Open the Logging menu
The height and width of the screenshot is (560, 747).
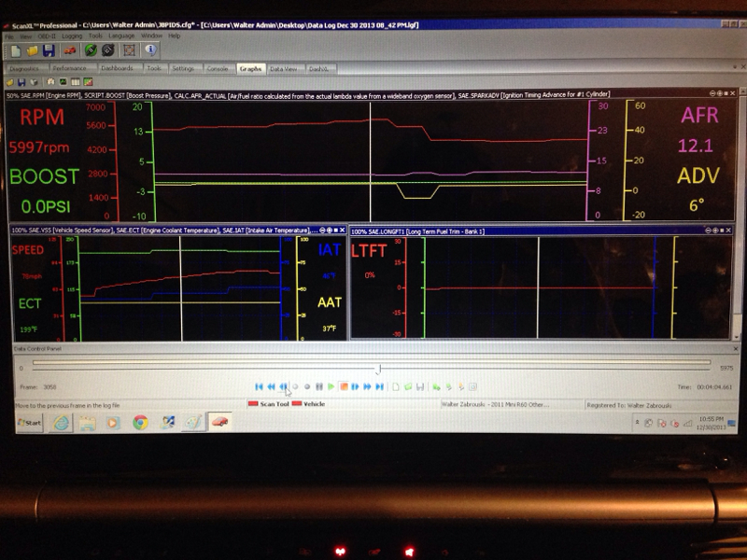tap(70, 35)
